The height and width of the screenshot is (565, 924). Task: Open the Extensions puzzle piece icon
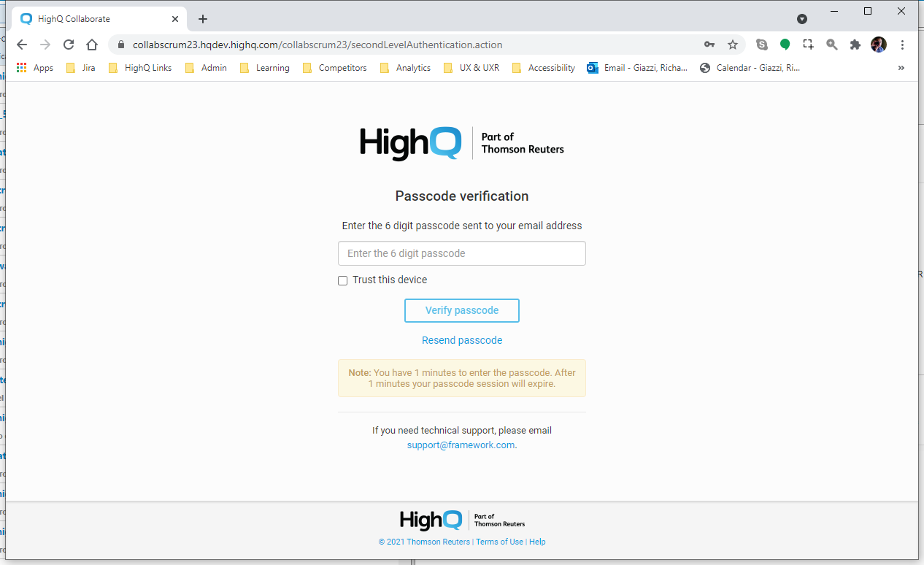point(855,45)
